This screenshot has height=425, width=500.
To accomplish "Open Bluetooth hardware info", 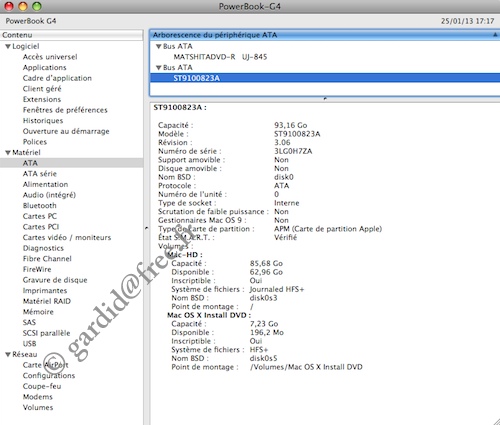I will [x=40, y=206].
